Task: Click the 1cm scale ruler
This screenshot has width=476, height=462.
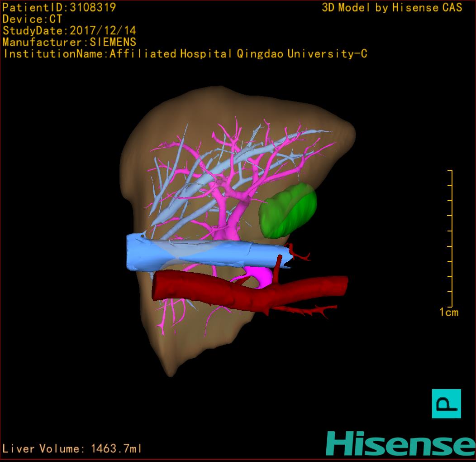Action: tap(450, 239)
